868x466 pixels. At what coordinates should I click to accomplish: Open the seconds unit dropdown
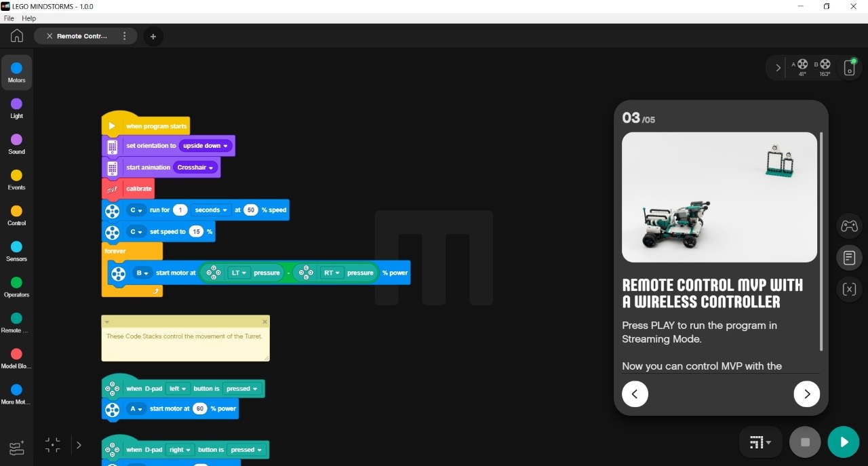(210, 210)
